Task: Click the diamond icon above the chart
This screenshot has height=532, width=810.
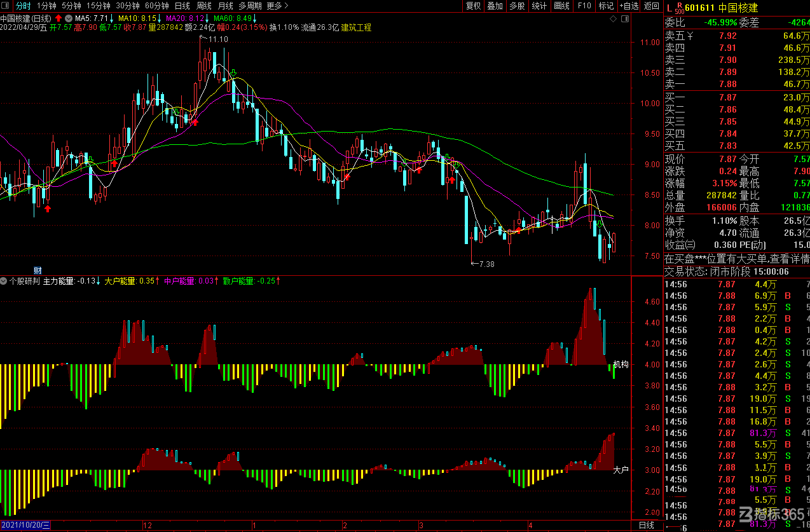Action: click(x=613, y=20)
